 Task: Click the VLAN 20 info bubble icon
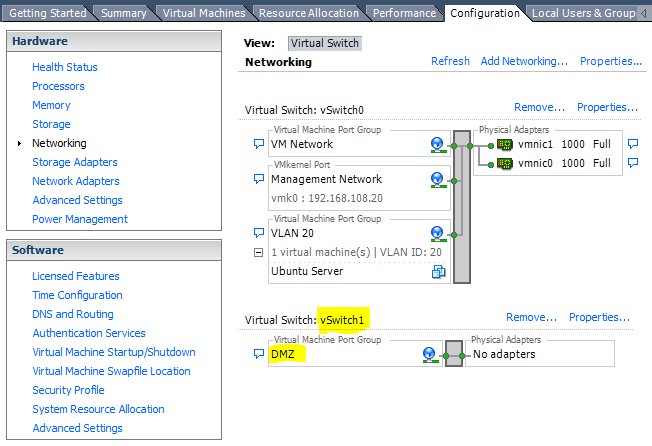[x=259, y=233]
